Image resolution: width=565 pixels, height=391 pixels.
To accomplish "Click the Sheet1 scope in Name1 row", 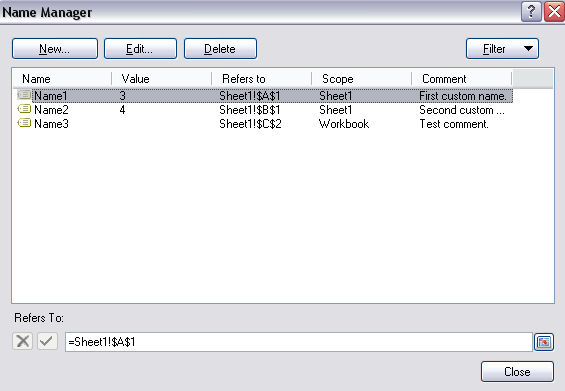I will (335, 96).
